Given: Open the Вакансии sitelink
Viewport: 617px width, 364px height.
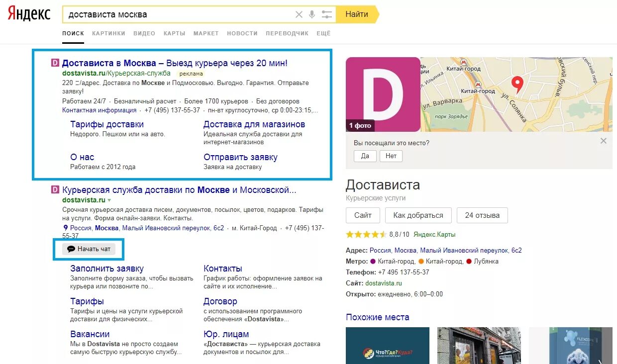Looking at the screenshot, I should coord(90,334).
